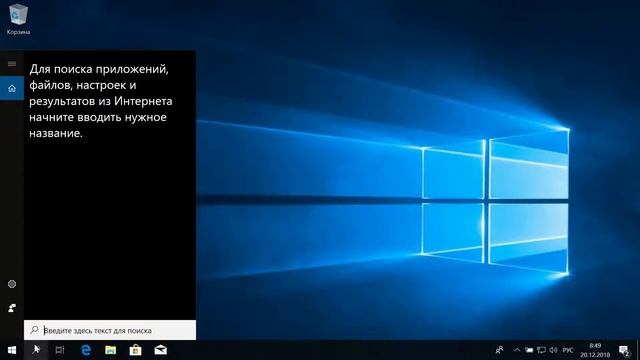Open the clock showing 8:49 and 20.12.2018

pyautogui.click(x=595, y=350)
